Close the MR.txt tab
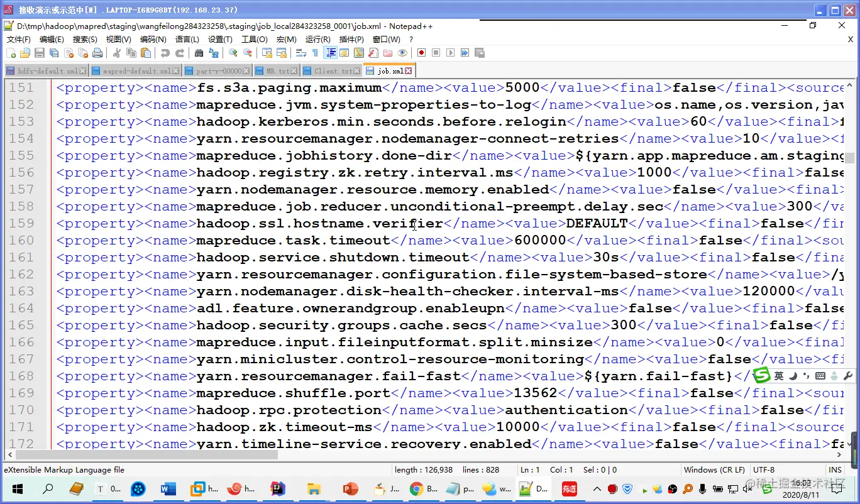The image size is (860, 504). tap(294, 71)
